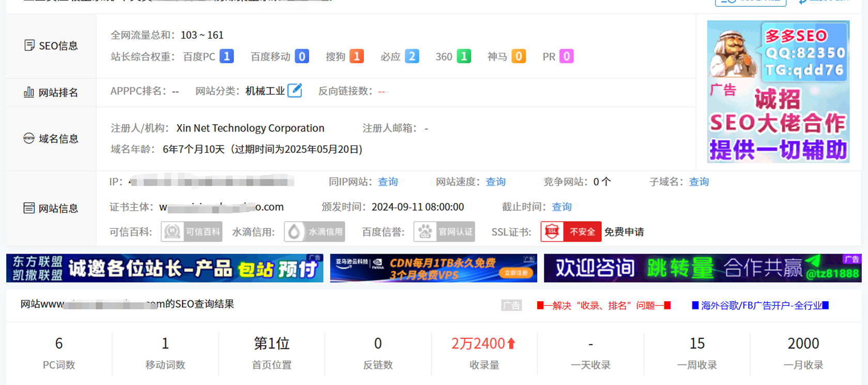Open the 解决收录、排名问题 red ad link
This screenshot has height=385, width=868.
(x=604, y=305)
